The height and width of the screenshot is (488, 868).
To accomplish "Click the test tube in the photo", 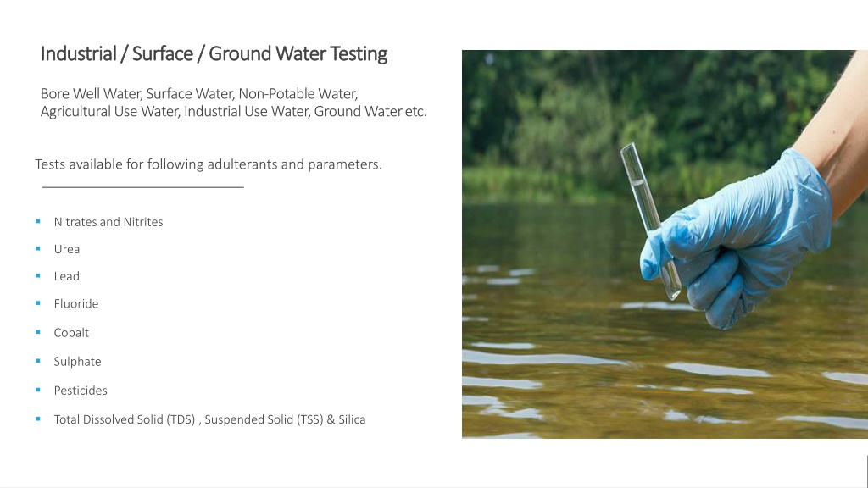I will (x=650, y=221).
